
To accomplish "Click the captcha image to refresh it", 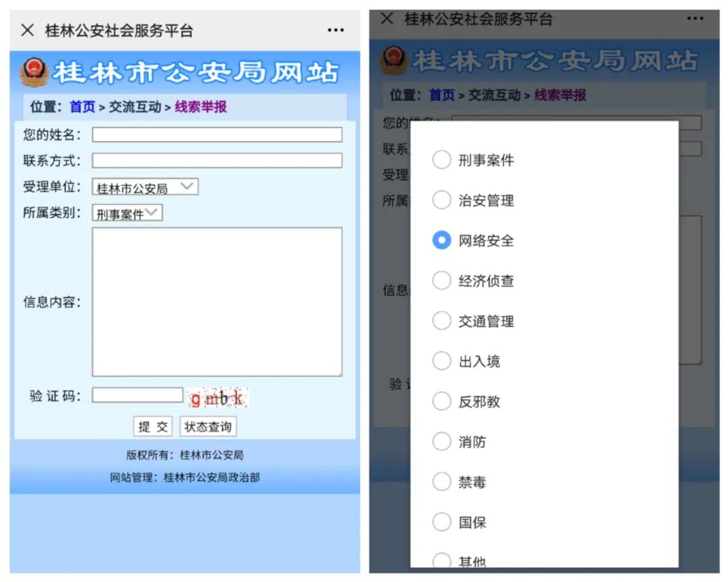I will click(218, 397).
